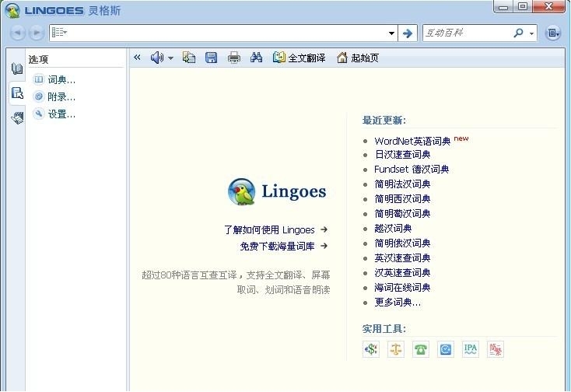Open 附录... option
Image resolution: width=571 pixels, height=392 pixels.
54,96
